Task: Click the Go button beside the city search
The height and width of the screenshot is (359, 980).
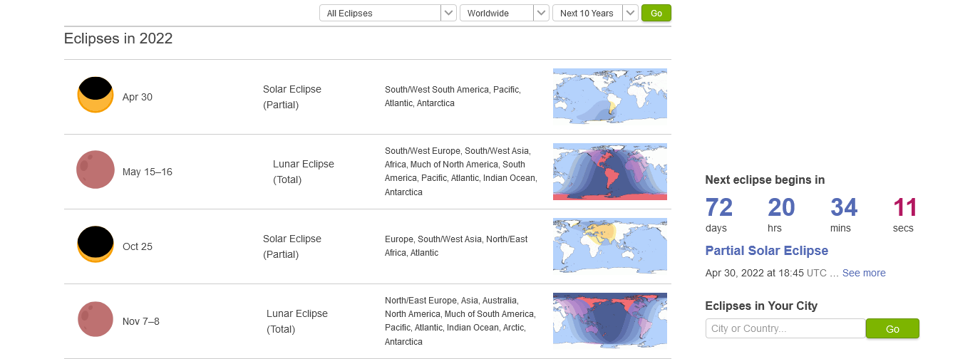Action: 892,328
